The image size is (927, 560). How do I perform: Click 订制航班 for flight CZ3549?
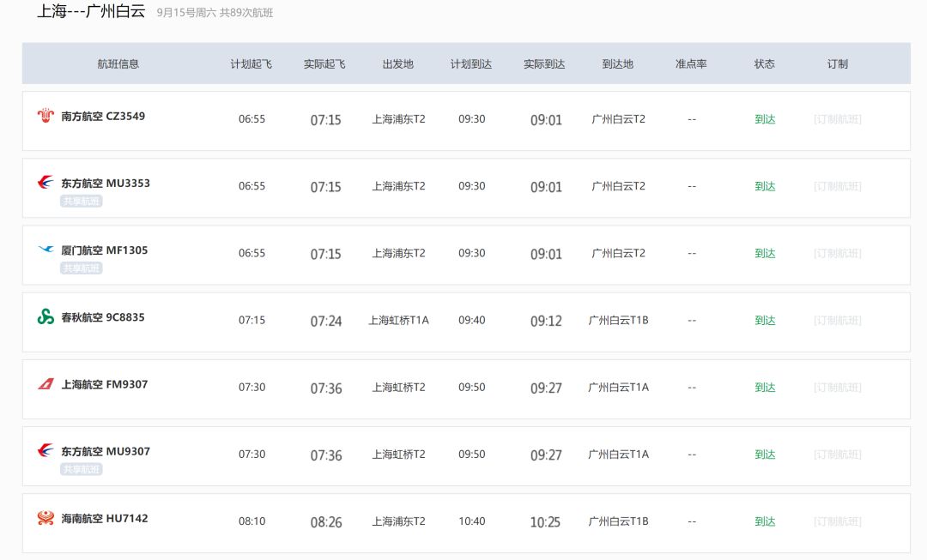pyautogui.click(x=837, y=119)
